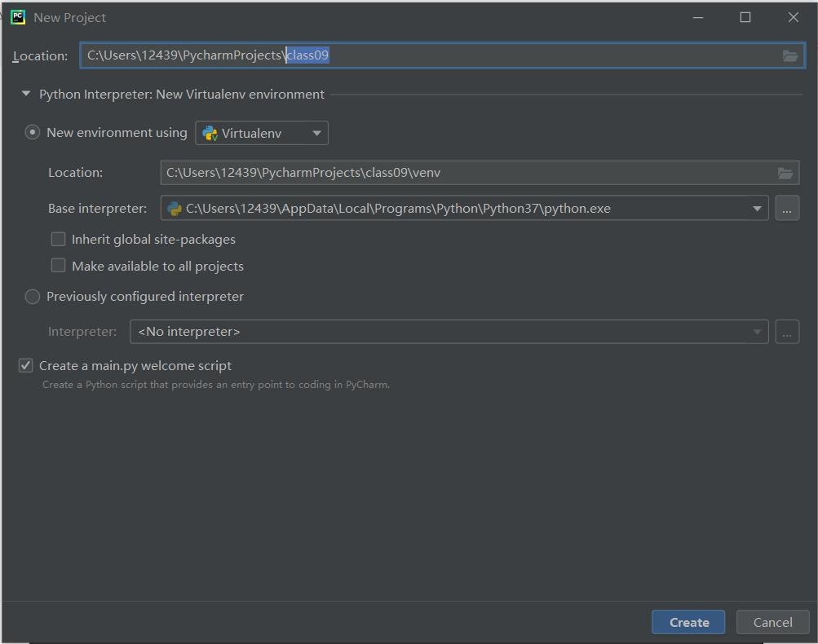Image resolution: width=818 pixels, height=644 pixels.
Task: Click the Python icon in Virtualenv selector
Action: (210, 134)
